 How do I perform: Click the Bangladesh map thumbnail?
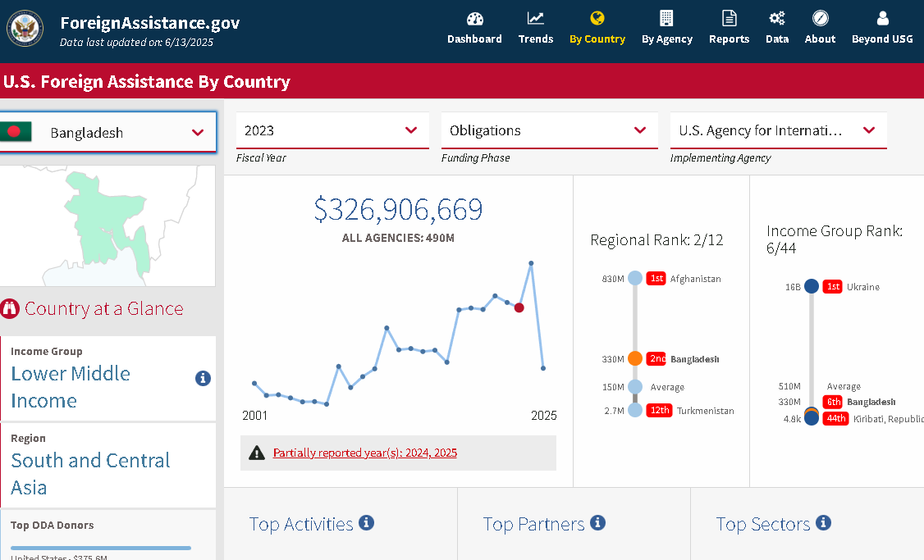coord(107,225)
